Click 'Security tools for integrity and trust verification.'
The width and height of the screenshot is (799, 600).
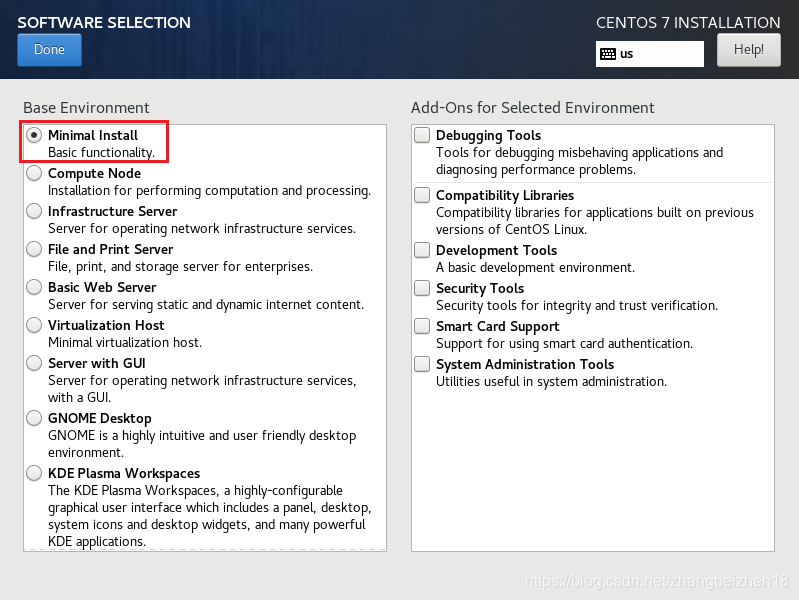point(577,306)
